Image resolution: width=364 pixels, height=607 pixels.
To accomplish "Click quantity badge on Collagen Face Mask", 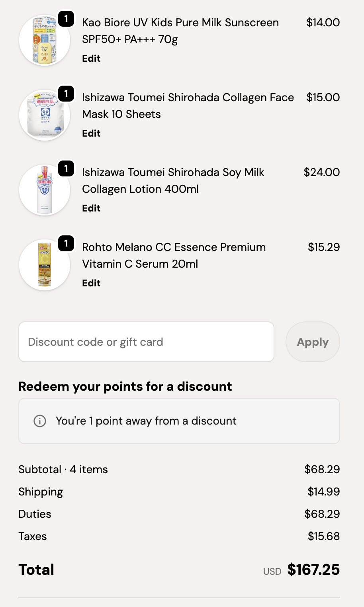I will click(x=66, y=94).
